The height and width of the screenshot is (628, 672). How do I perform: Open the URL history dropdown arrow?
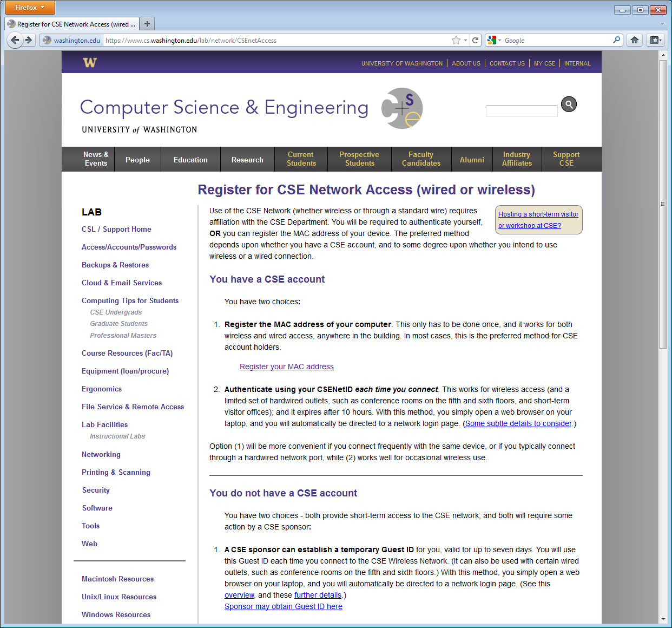(x=465, y=40)
